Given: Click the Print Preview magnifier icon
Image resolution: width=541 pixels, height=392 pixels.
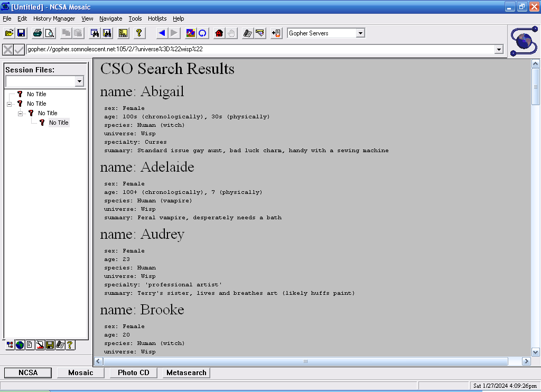Looking at the screenshot, I should (x=50, y=33).
